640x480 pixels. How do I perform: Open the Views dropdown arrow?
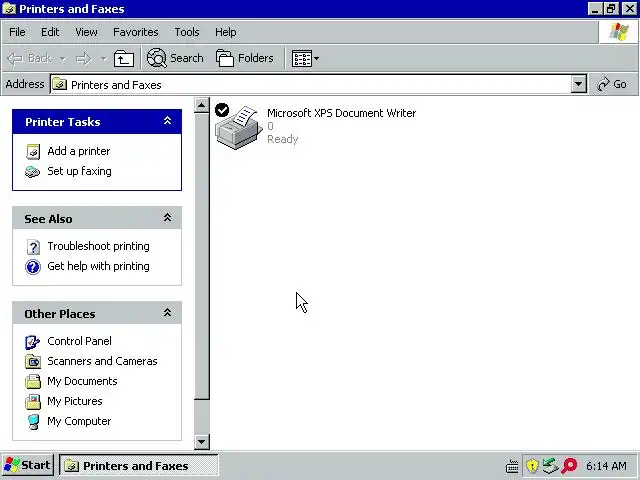[x=317, y=59]
